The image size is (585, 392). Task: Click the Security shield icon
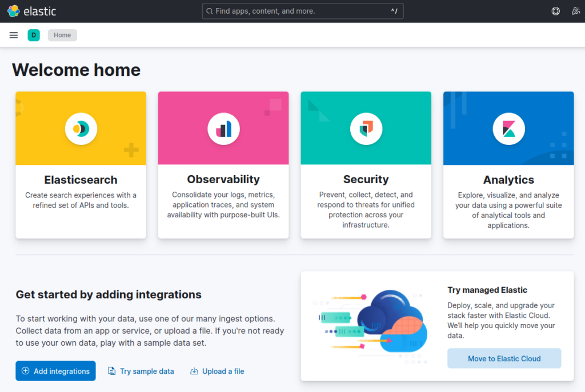click(366, 129)
